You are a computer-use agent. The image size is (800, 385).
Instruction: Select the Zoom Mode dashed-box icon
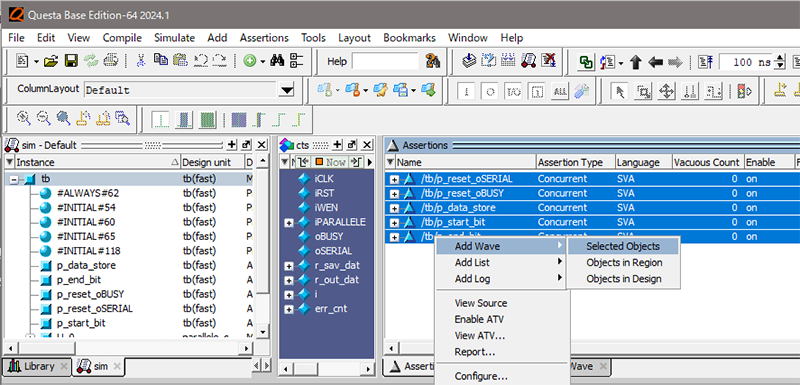[x=644, y=92]
